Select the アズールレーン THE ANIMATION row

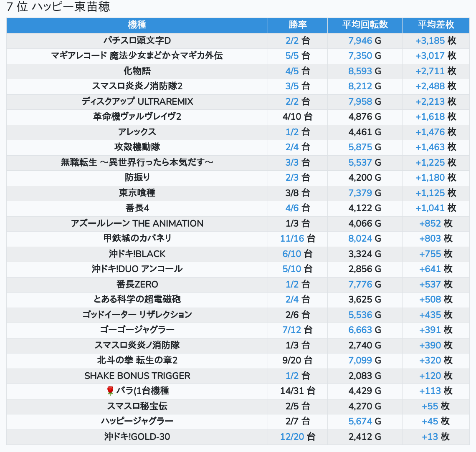point(137,223)
